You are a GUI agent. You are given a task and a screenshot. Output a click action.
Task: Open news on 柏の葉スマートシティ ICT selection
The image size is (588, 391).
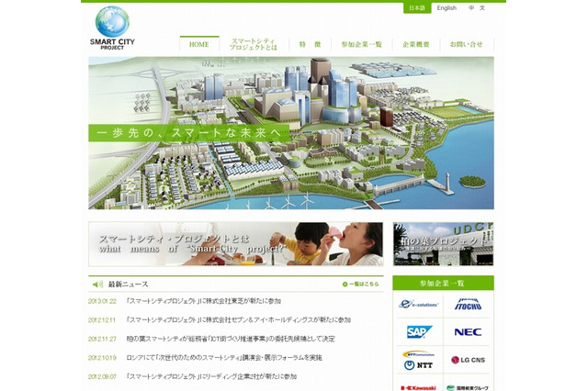pos(231,339)
